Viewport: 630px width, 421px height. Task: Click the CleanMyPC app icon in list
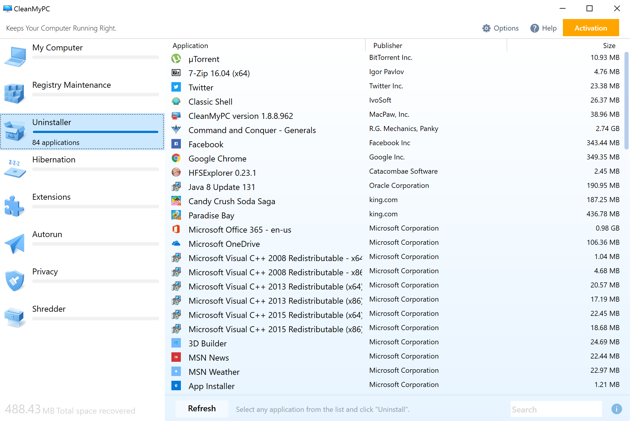click(x=176, y=116)
